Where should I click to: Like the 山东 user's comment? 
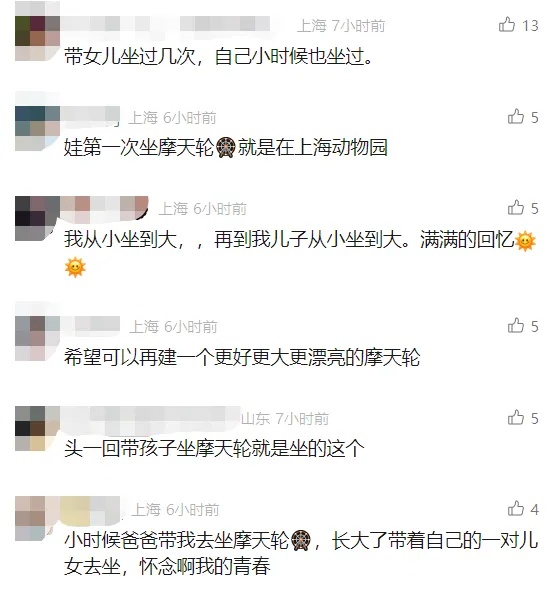(x=516, y=418)
